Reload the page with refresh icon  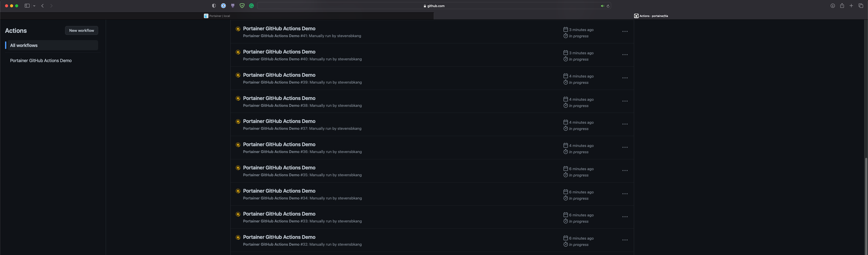(x=608, y=6)
